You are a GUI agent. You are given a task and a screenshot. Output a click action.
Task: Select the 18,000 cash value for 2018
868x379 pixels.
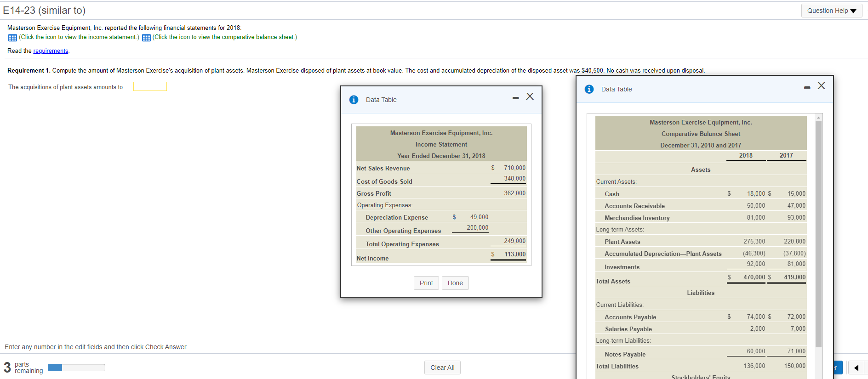coord(756,194)
